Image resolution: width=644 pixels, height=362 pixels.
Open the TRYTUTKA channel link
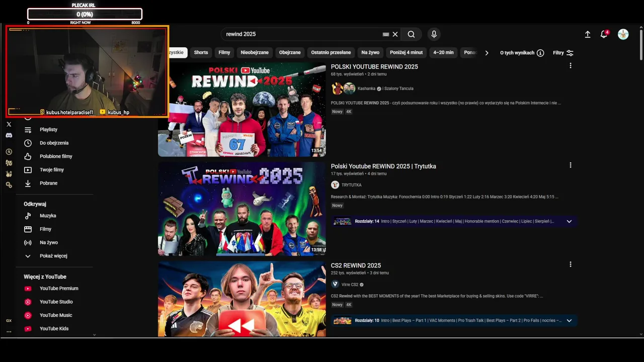pyautogui.click(x=351, y=185)
